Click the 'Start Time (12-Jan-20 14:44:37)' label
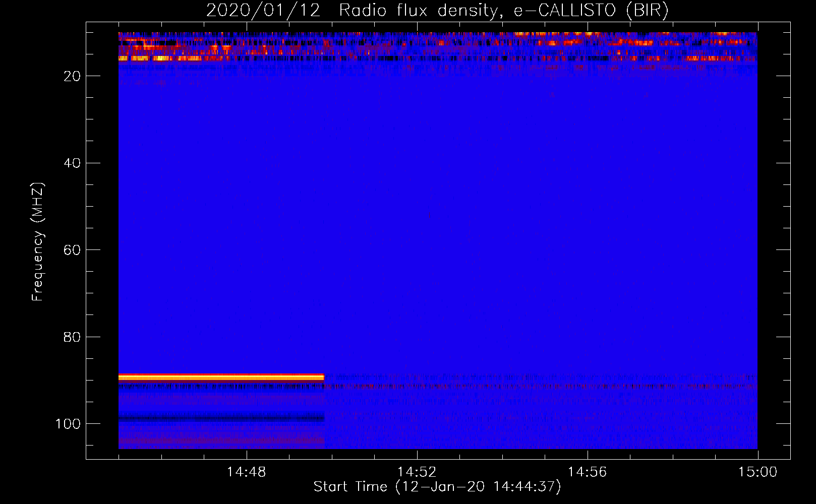816x504 pixels. click(x=437, y=487)
